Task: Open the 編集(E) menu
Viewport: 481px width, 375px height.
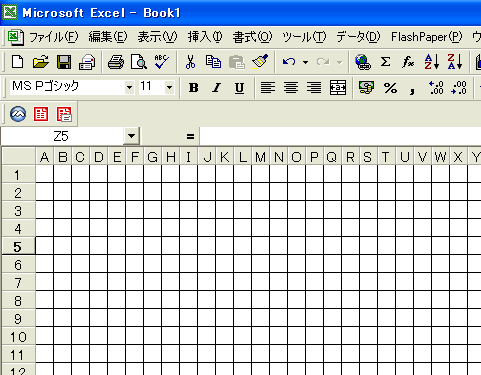Action: coord(108,37)
